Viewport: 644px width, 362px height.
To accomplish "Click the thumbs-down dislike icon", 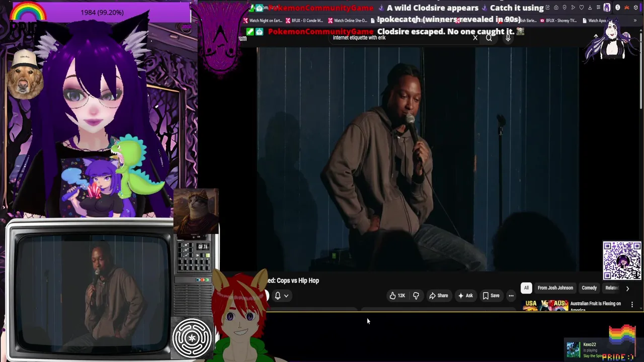I will (416, 296).
